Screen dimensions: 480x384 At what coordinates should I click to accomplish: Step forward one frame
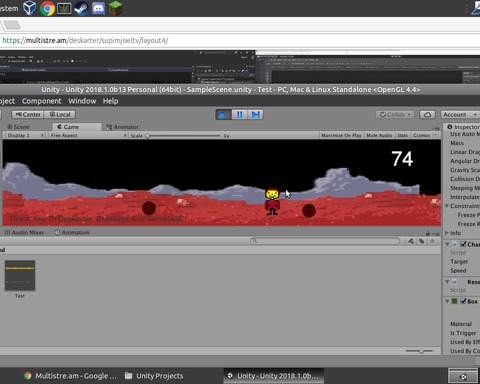[x=255, y=115]
